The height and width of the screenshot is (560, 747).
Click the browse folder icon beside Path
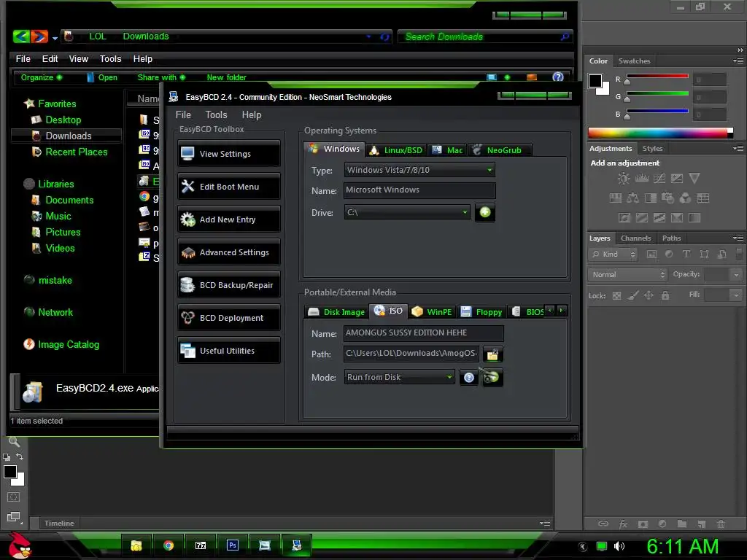492,354
